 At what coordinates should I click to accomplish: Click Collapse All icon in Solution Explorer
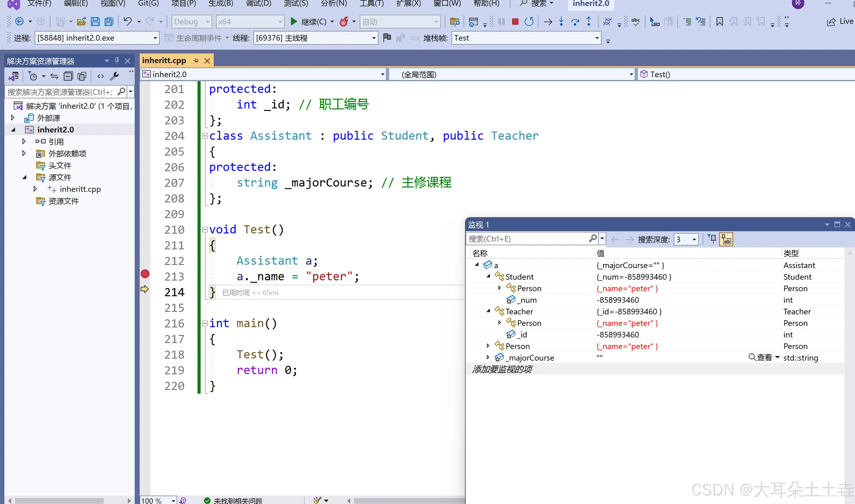[x=68, y=76]
